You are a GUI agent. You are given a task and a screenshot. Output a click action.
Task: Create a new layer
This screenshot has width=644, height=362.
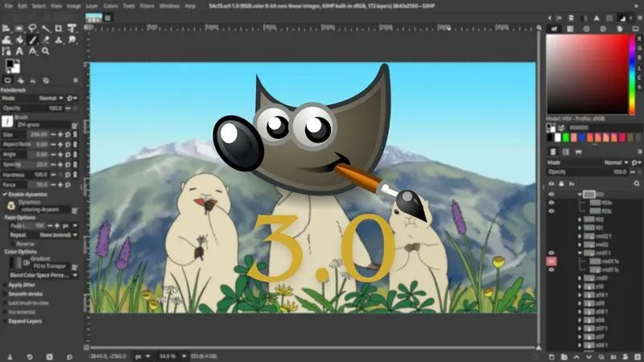[x=551, y=357]
